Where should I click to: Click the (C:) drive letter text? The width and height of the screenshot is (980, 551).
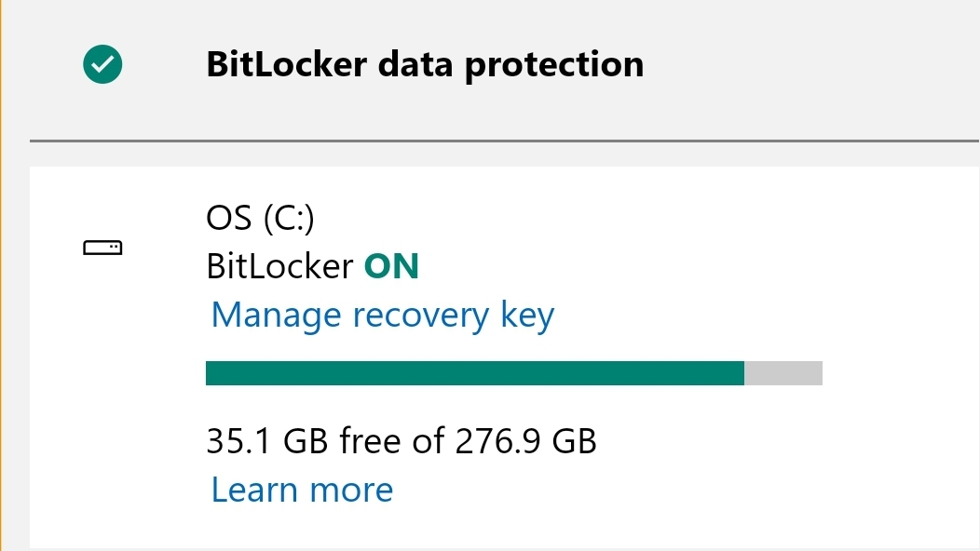pos(289,219)
